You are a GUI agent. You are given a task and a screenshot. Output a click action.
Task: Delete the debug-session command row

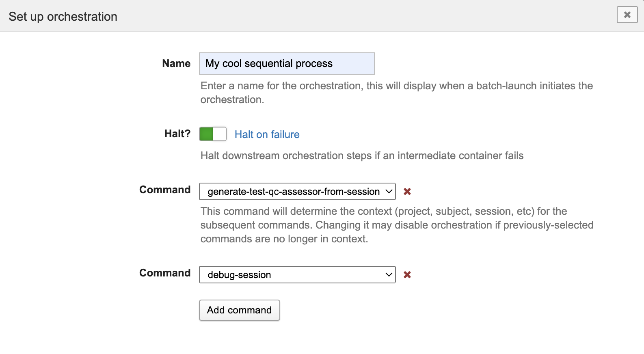[x=407, y=275]
